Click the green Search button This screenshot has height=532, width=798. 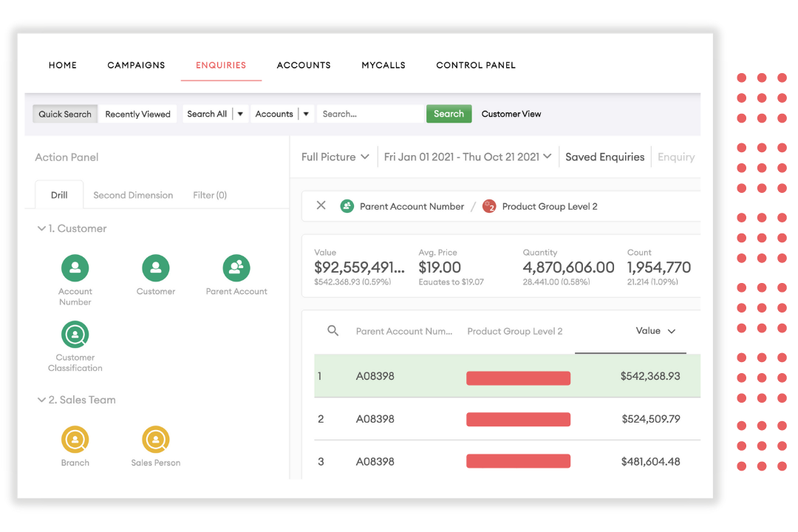(x=449, y=114)
